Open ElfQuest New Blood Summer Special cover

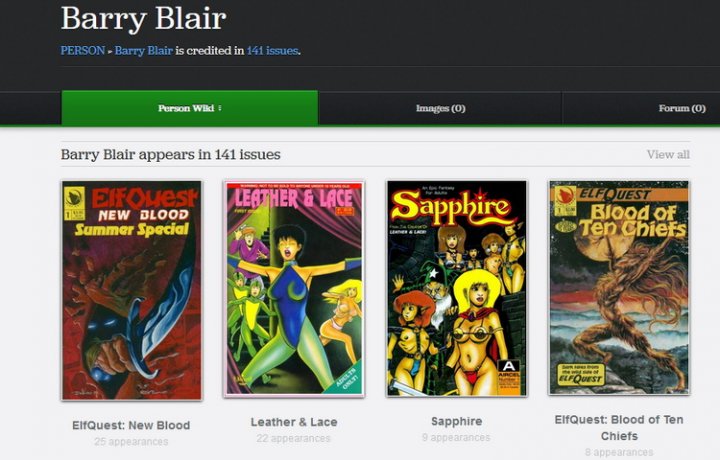(x=132, y=290)
